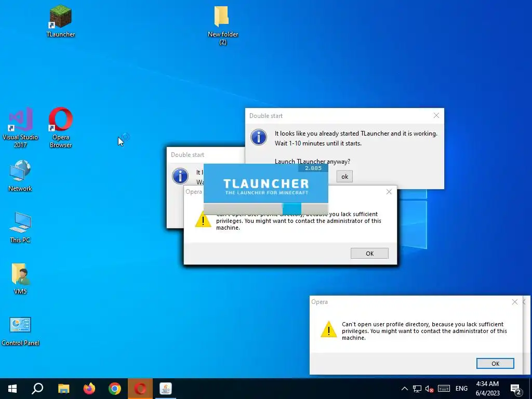
Task: Open the TLauncher desktop shortcut
Action: pos(60,21)
